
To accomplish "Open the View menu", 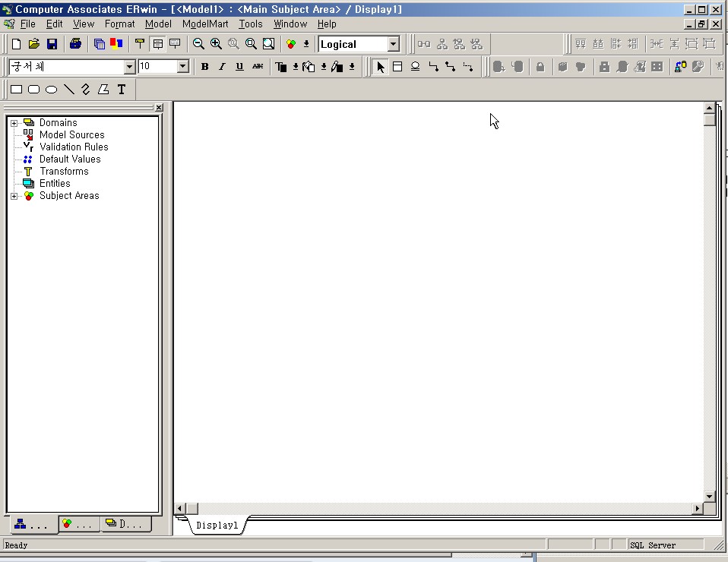I will pyautogui.click(x=84, y=24).
